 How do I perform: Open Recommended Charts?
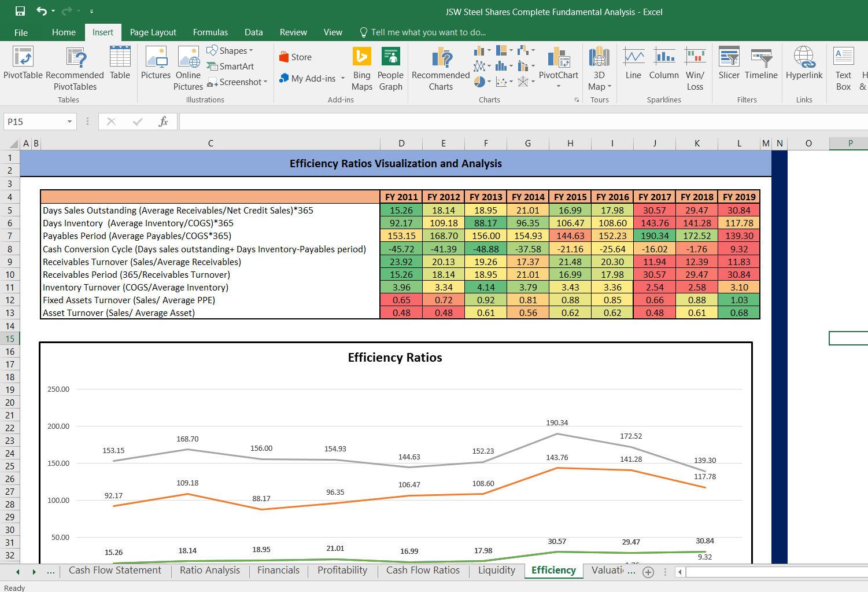441,69
